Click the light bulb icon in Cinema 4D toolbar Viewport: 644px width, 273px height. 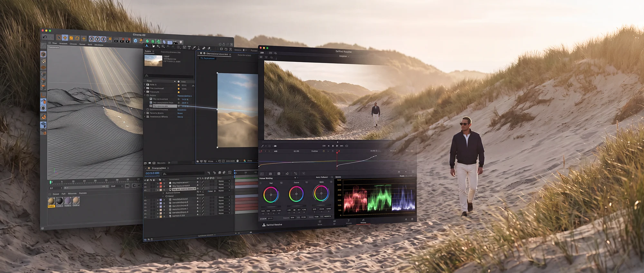point(181,42)
